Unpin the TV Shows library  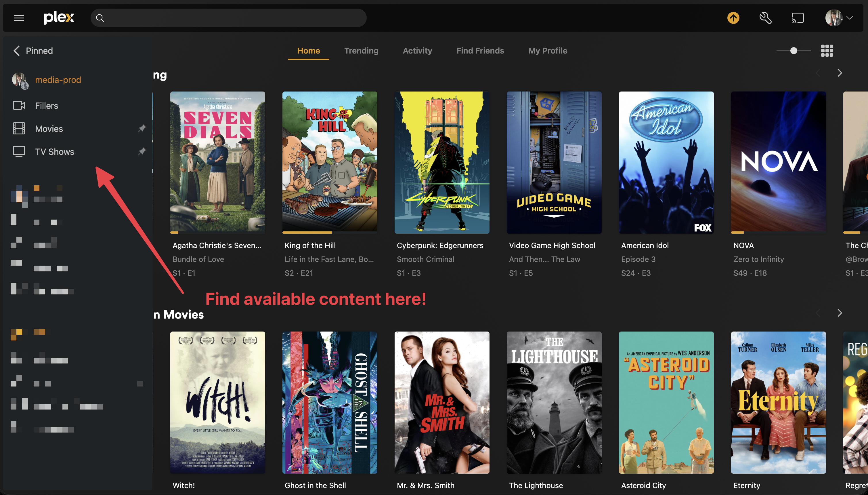(142, 152)
